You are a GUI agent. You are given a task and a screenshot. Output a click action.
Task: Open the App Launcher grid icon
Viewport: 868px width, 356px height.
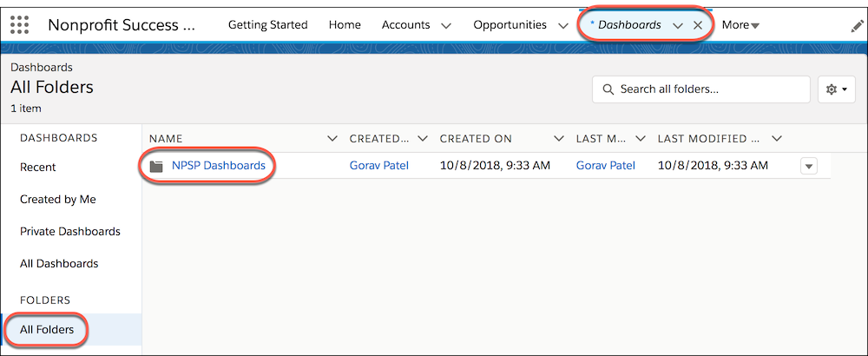coord(19,25)
